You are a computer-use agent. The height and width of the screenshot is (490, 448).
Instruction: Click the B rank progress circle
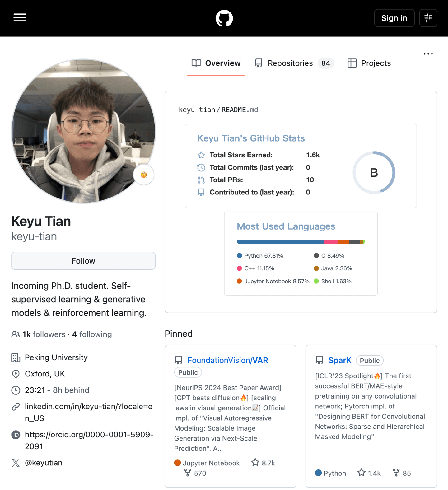pos(374,173)
